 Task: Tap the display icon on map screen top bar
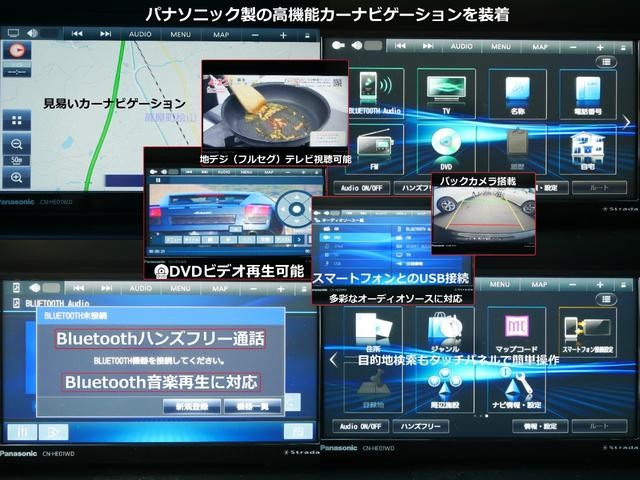click(13, 33)
